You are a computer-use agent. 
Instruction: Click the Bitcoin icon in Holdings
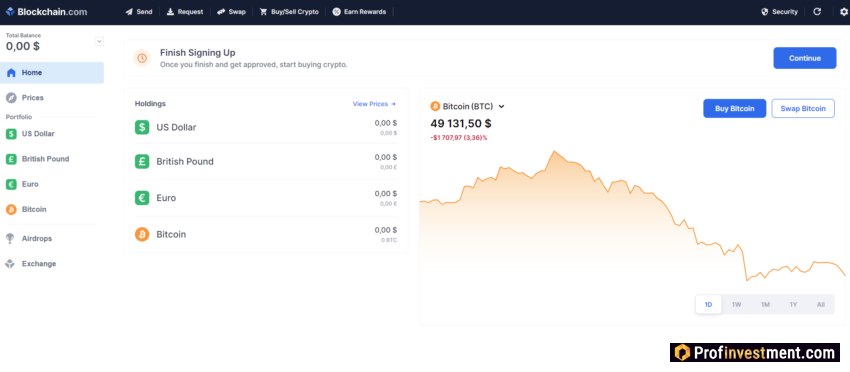tap(142, 234)
